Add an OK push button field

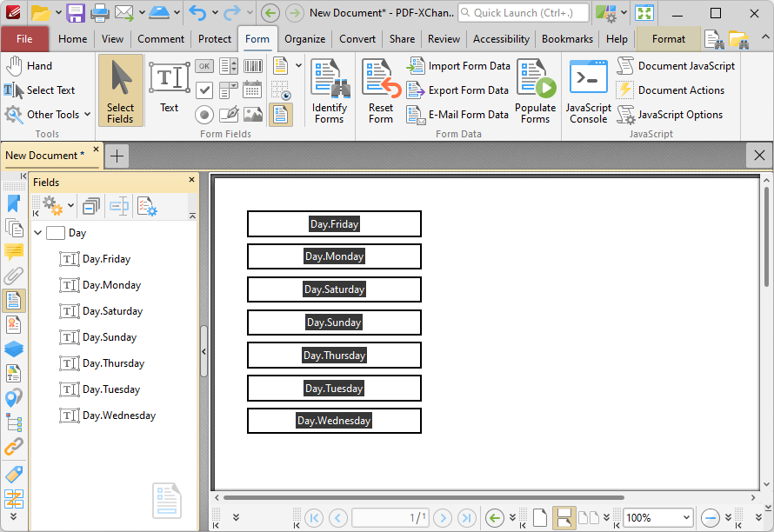[x=204, y=66]
